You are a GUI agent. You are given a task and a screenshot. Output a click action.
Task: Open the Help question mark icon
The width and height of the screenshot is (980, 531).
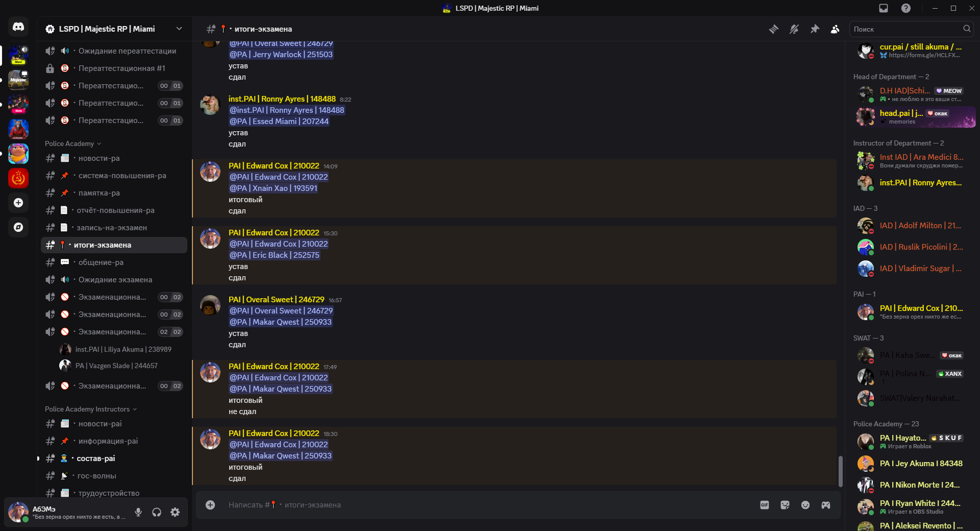[906, 8]
